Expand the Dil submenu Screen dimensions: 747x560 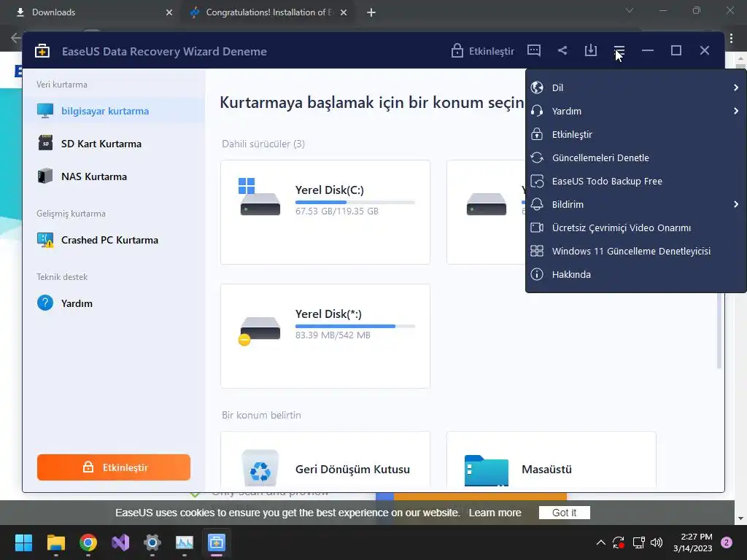pos(635,87)
